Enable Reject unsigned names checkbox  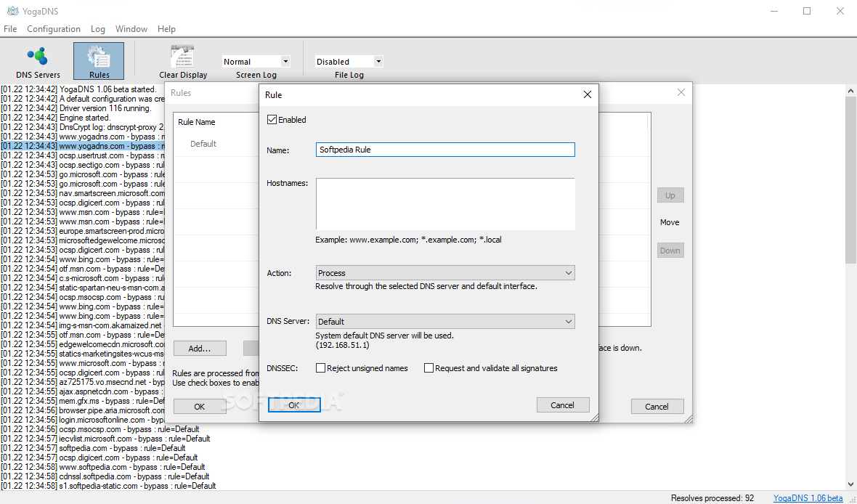(x=320, y=368)
